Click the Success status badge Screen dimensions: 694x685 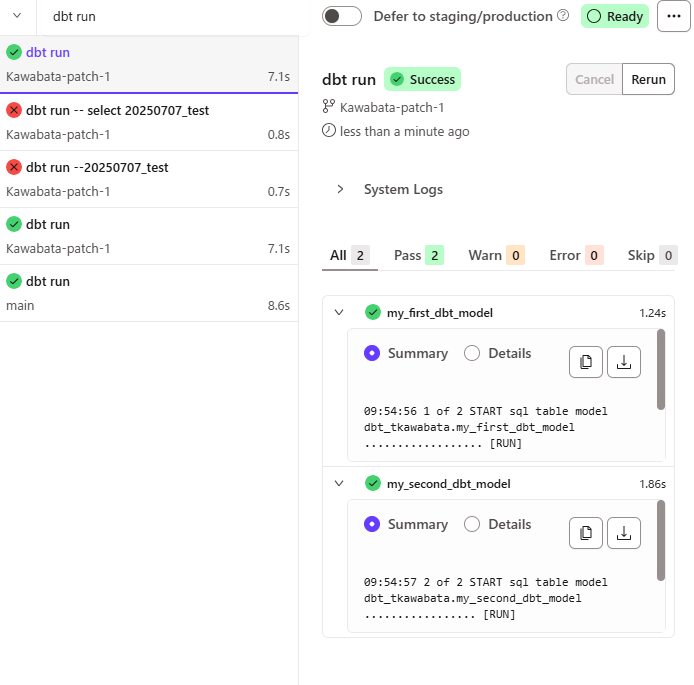click(x=422, y=79)
